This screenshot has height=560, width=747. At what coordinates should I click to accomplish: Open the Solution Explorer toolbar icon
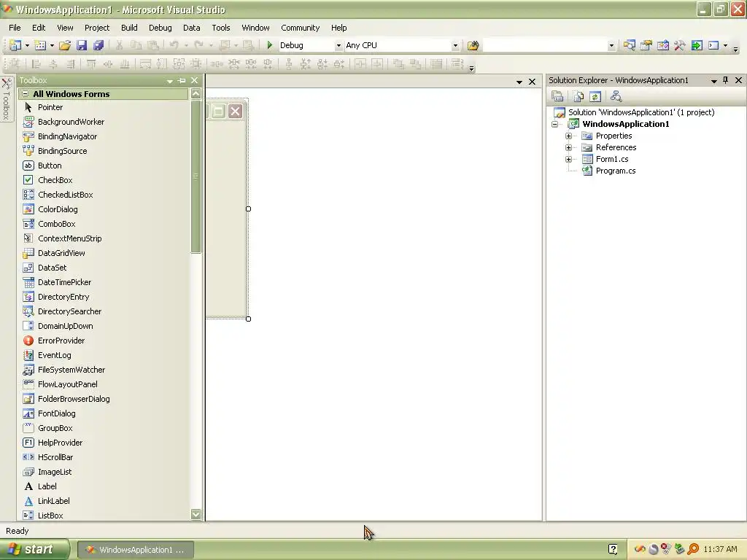click(630, 45)
